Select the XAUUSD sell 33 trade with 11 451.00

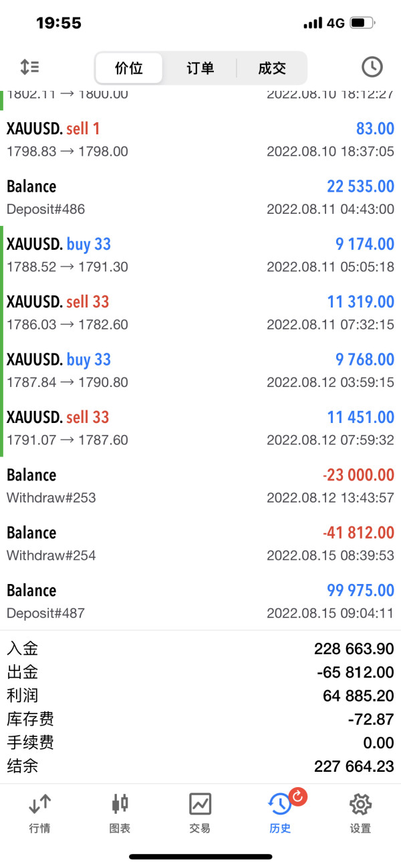click(x=200, y=428)
